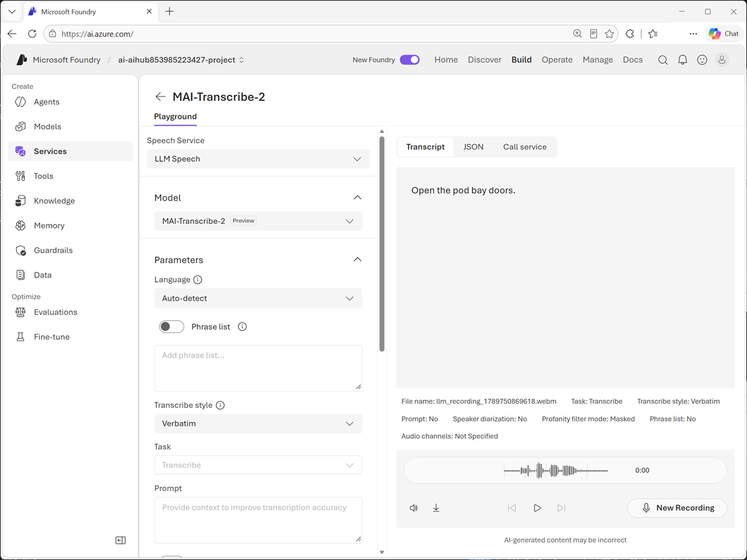Download the recorded audio file
The height and width of the screenshot is (560, 747).
coord(436,508)
